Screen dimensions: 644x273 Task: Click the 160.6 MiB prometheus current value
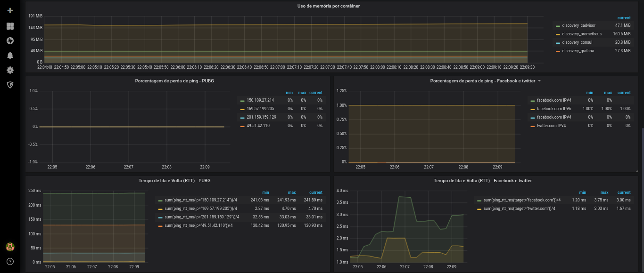pos(622,34)
